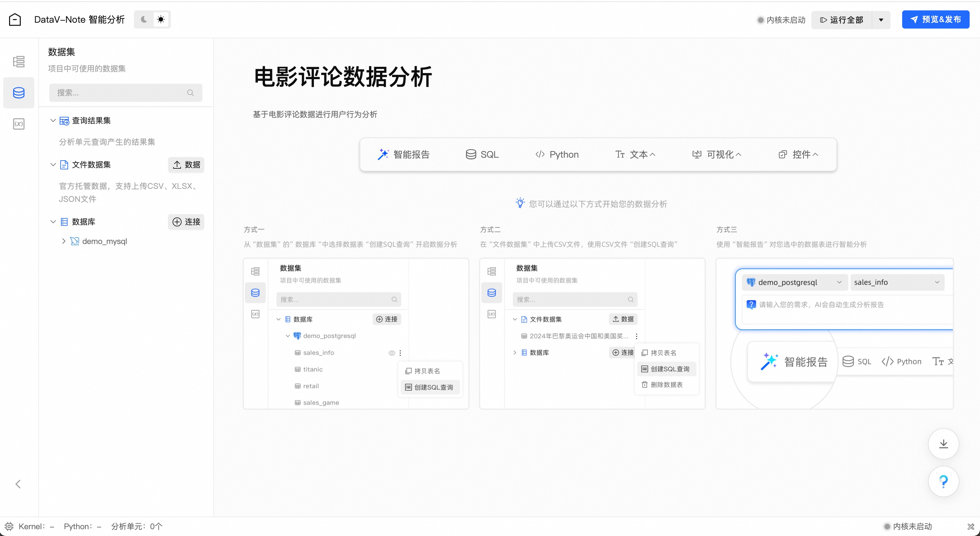980x536 pixels.
Task: Select the datasets database sidebar icon
Action: pyautogui.click(x=18, y=92)
